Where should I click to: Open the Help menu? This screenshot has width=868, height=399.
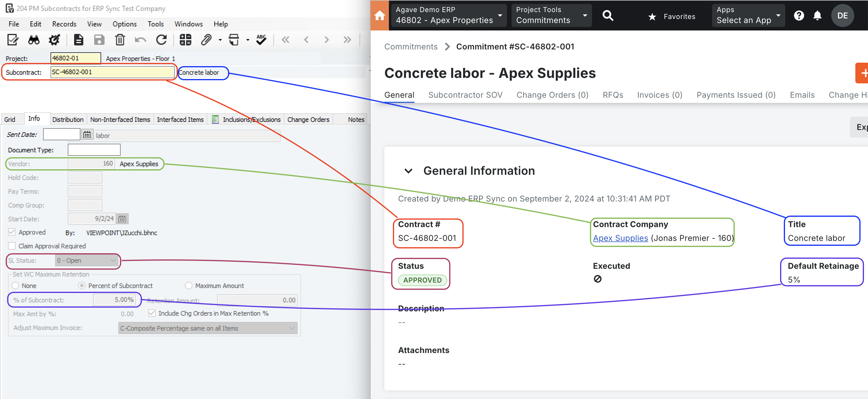(x=221, y=24)
